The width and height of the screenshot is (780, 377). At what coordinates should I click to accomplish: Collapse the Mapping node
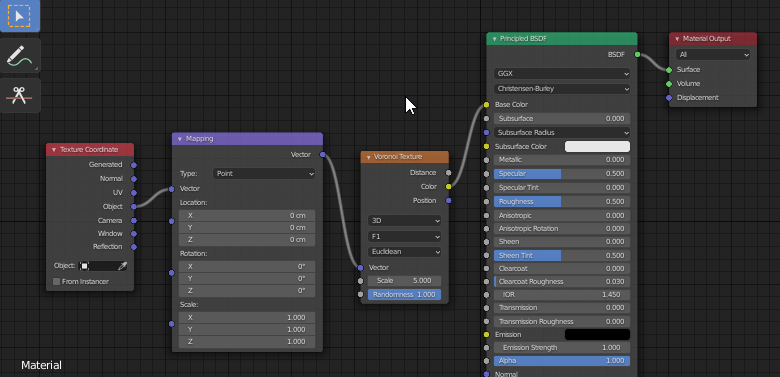[179, 139]
